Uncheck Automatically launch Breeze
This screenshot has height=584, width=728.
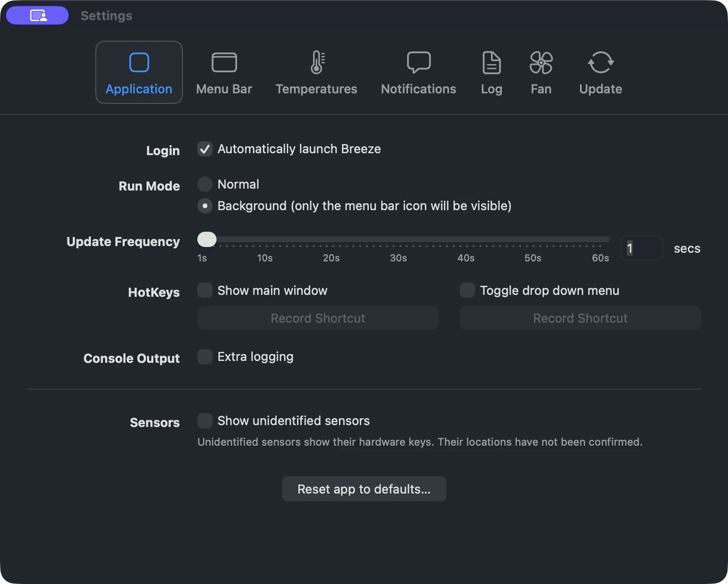coord(205,149)
